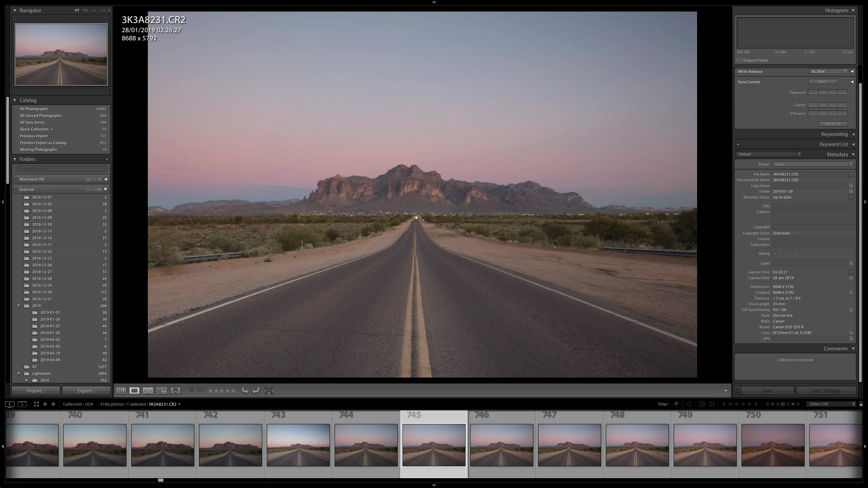
Task: Open Survey view
Action: coord(162,390)
